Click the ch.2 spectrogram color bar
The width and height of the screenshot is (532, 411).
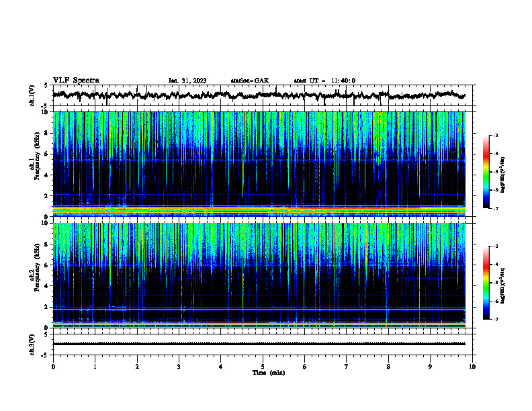(486, 283)
